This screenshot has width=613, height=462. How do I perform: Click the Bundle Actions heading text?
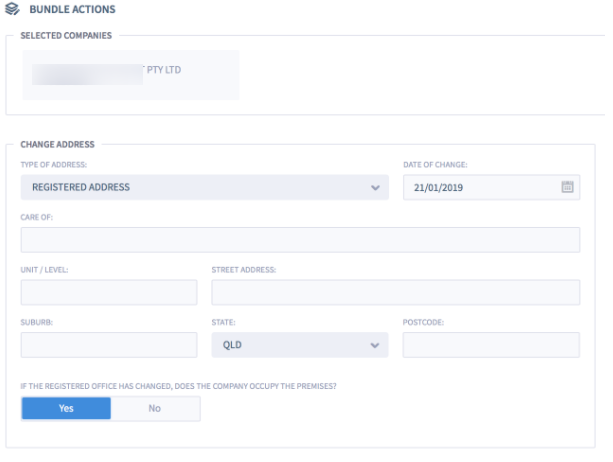pyautogui.click(x=72, y=10)
